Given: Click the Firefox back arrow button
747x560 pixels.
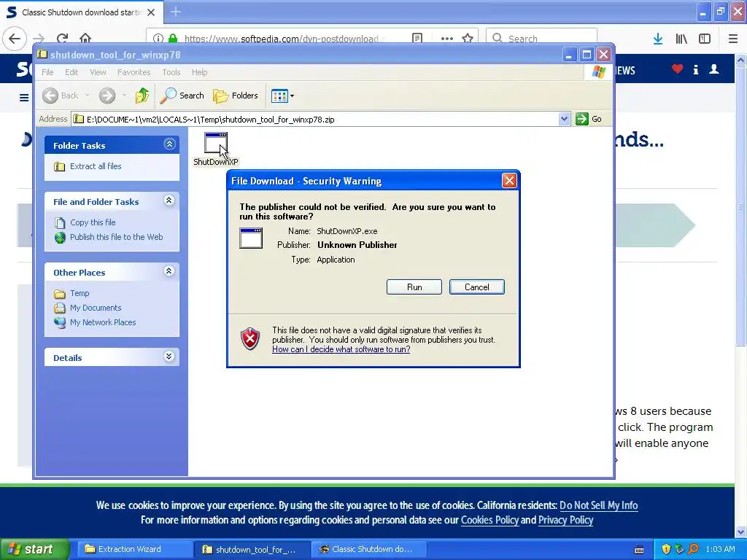Looking at the screenshot, I should 15,39.
